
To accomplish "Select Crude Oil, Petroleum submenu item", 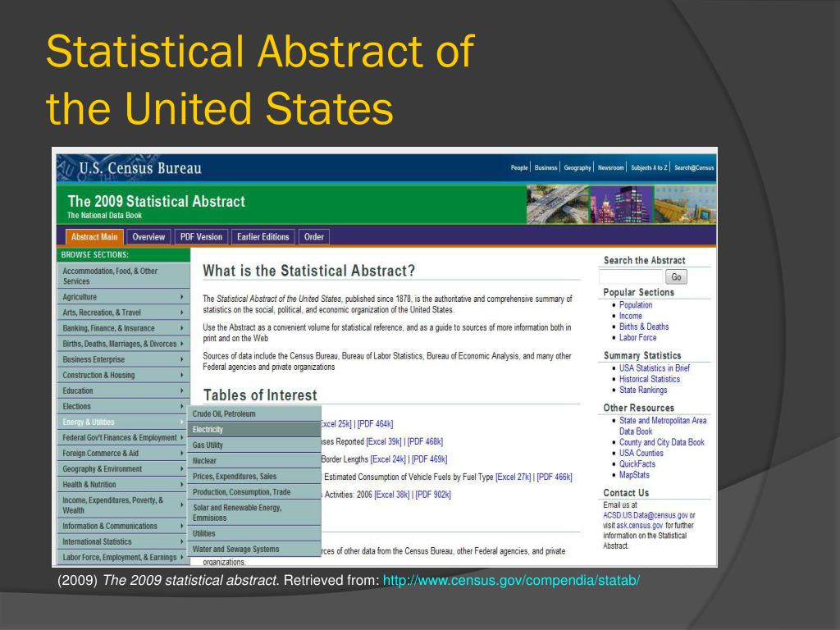I will pos(254,413).
